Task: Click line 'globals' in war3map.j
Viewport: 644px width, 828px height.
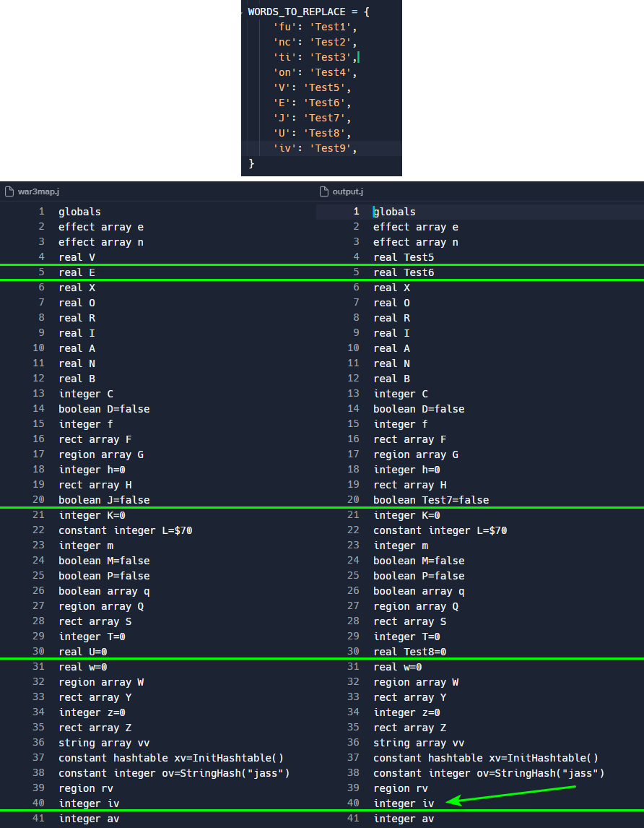Action: 79,212
